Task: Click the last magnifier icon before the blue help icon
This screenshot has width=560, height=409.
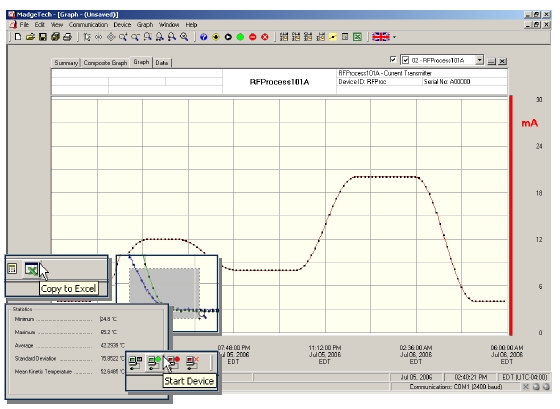Action: [x=184, y=37]
